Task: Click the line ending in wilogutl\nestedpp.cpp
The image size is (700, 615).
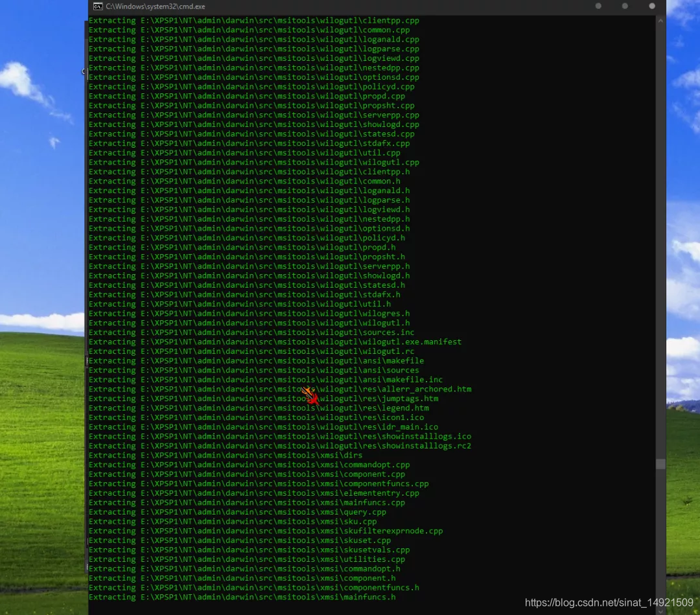Action: tap(253, 68)
